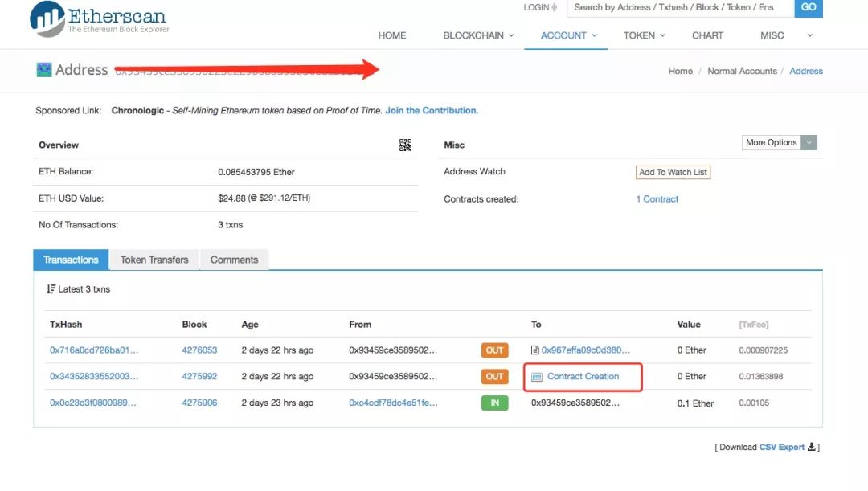Click the Address breadcrumb link
Screen dimensions: 868x491
click(x=806, y=71)
